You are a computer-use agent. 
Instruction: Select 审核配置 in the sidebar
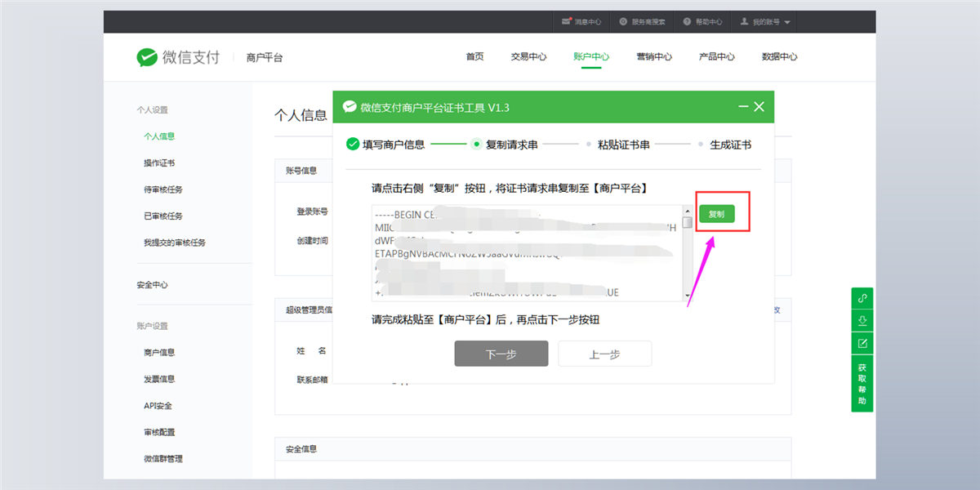click(x=159, y=432)
